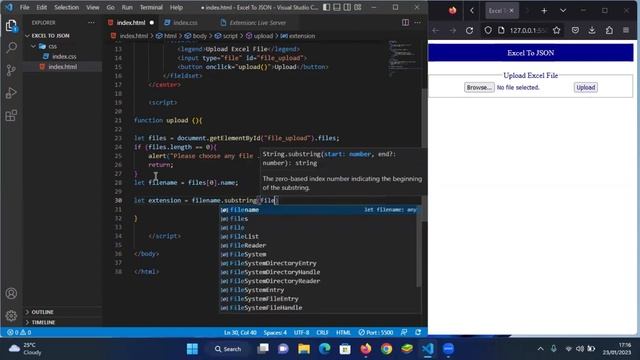Open the editor More Actions ellipsis
The width and height of the screenshot is (640, 360).
click(418, 22)
